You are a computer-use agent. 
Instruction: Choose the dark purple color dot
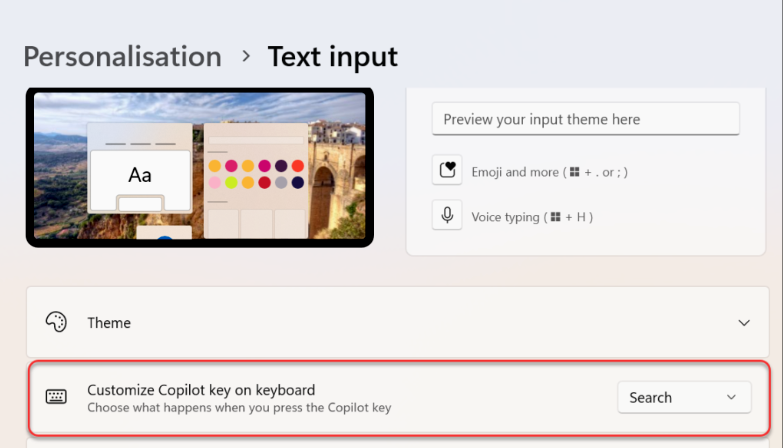pyautogui.click(x=281, y=166)
